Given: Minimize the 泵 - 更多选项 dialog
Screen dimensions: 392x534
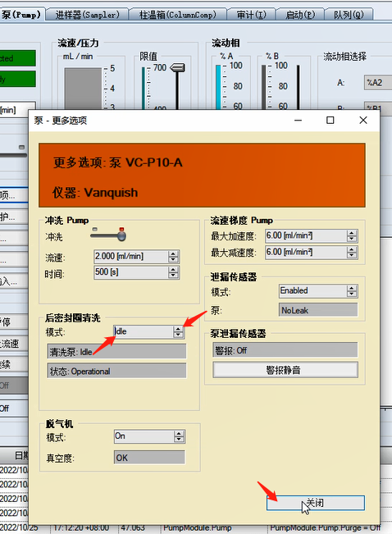Looking at the screenshot, I should click(x=298, y=121).
